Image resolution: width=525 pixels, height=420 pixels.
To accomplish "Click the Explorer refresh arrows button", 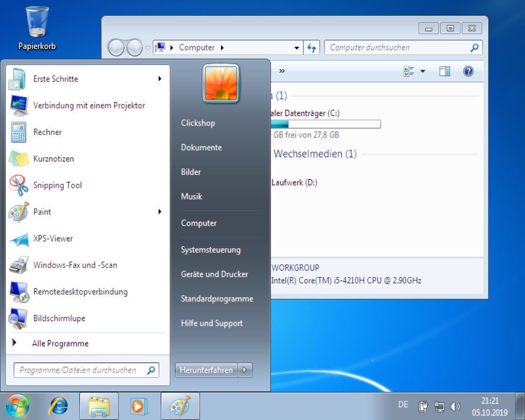I will [312, 48].
